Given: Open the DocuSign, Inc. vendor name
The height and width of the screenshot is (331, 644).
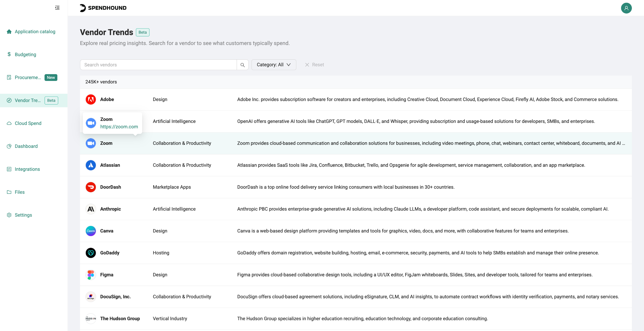Looking at the screenshot, I should (115, 297).
